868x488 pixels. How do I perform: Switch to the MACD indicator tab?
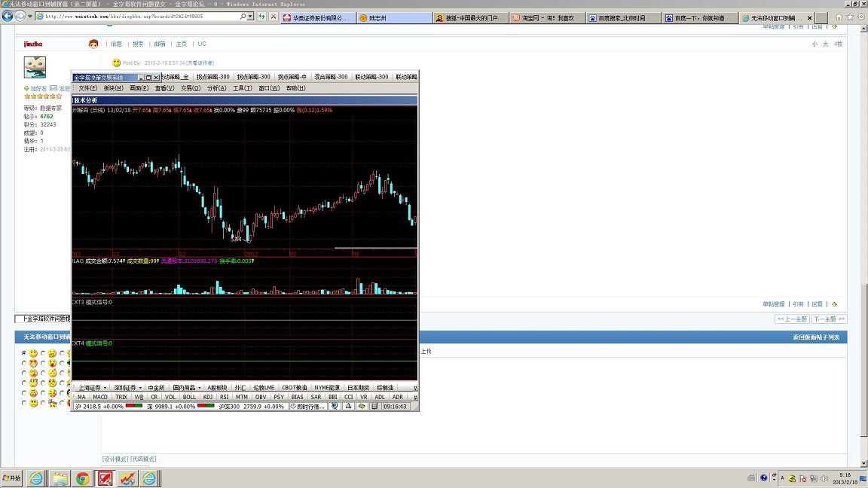[100, 397]
